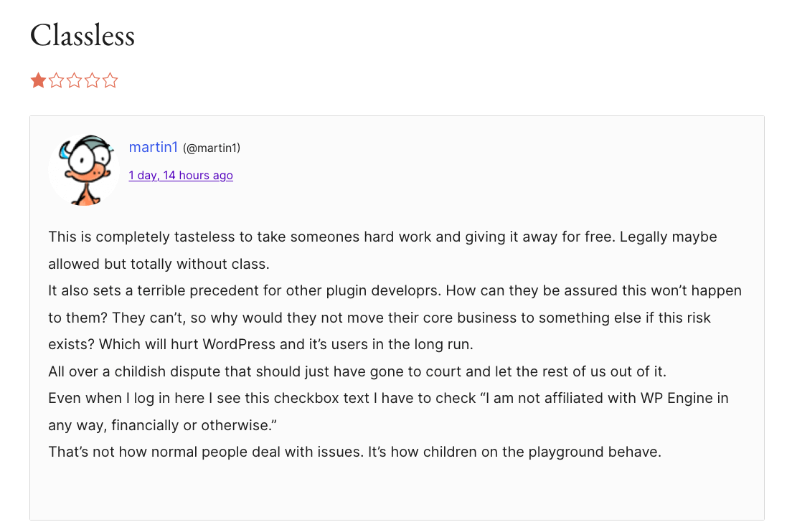Click the (@martin1) handle text
The image size is (787, 532).
(212, 148)
